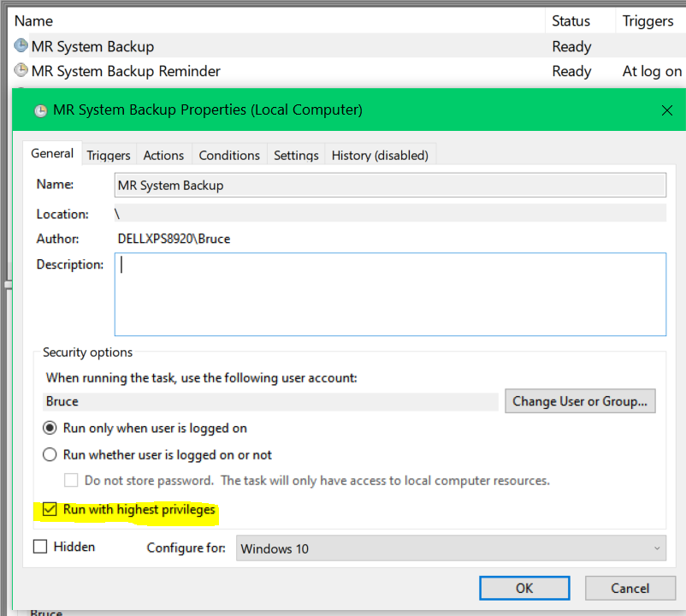Close the MR System Backup Properties dialog

pos(667,110)
